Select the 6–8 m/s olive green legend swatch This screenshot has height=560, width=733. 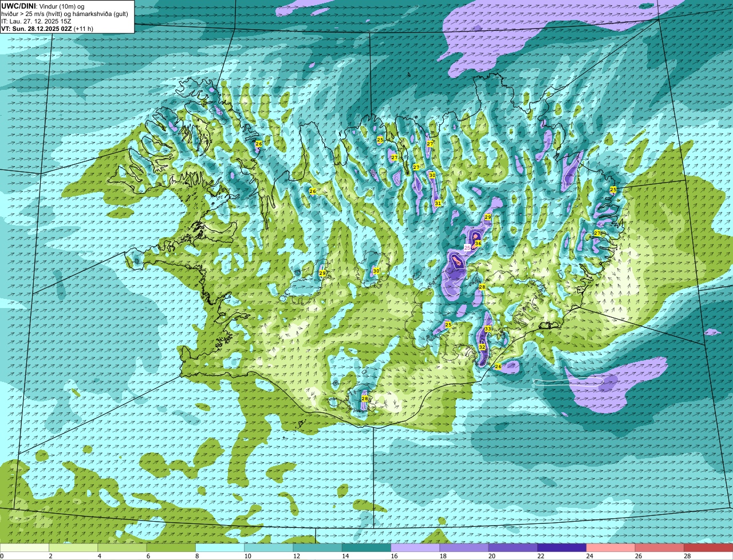[x=171, y=547]
